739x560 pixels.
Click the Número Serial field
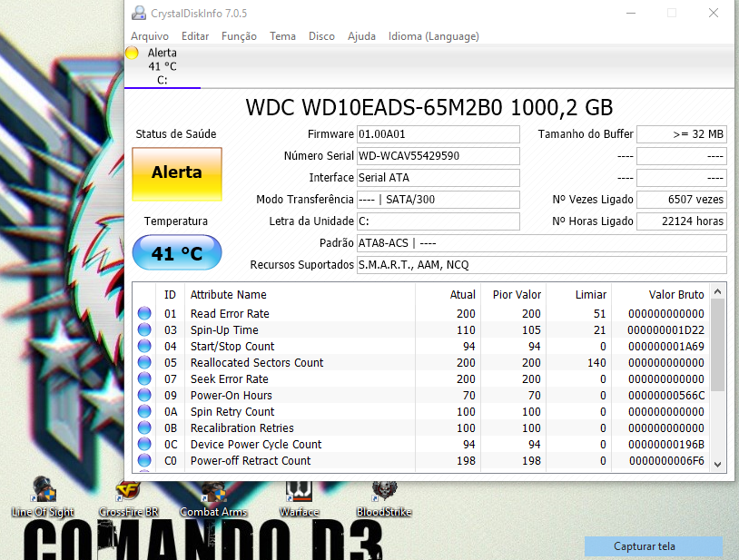(438, 156)
